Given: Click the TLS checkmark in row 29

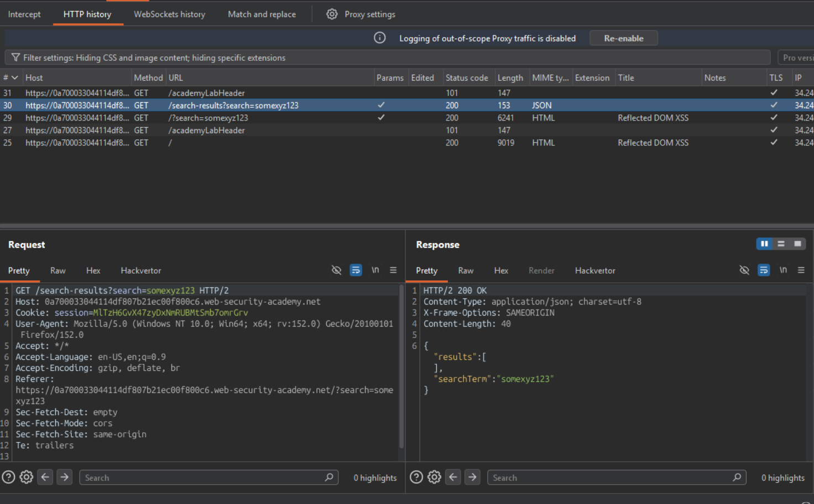Looking at the screenshot, I should click(774, 117).
